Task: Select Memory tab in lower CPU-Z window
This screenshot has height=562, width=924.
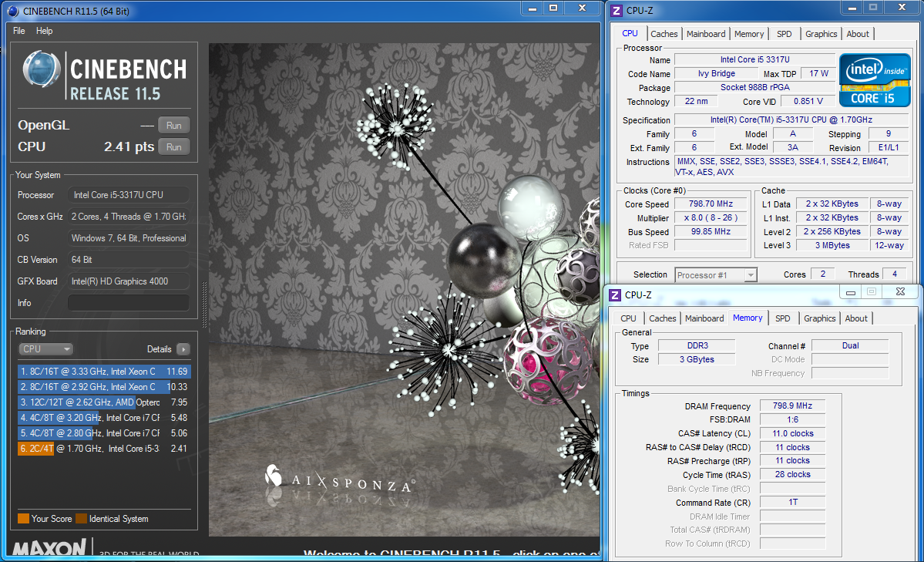Action: point(748,318)
